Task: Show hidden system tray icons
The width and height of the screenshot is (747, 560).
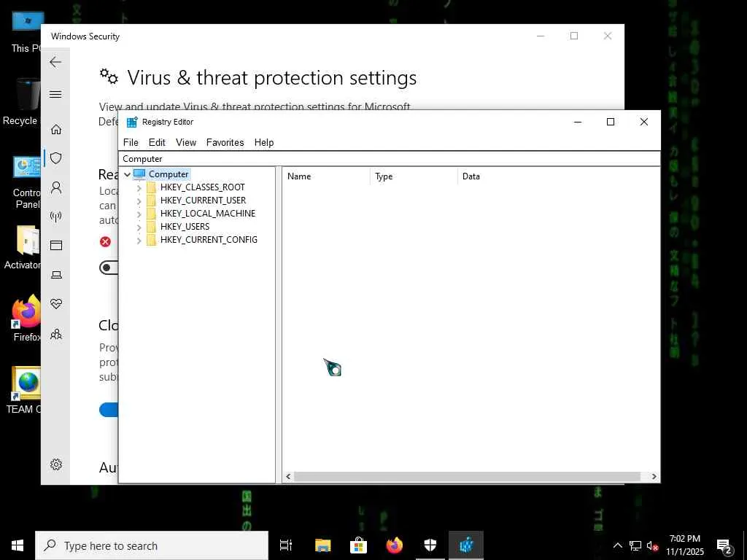Action: [617, 545]
